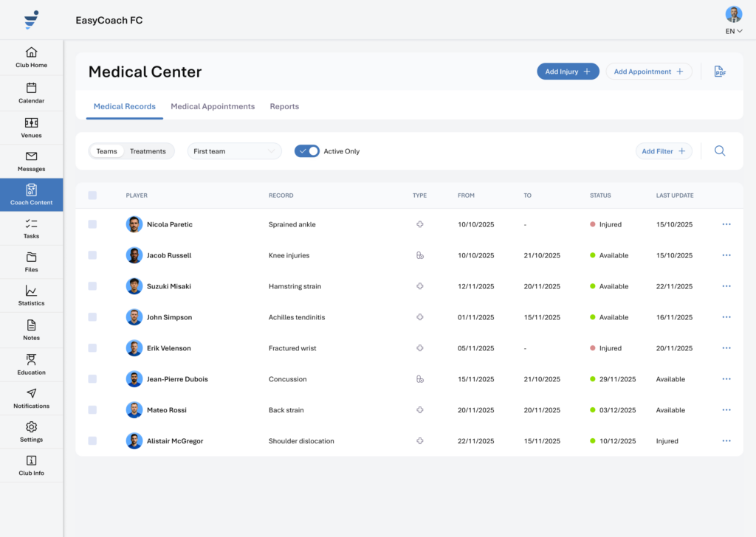756x537 pixels.
Task: Check the Alistair McGregor row checkbox
Action: click(x=92, y=440)
